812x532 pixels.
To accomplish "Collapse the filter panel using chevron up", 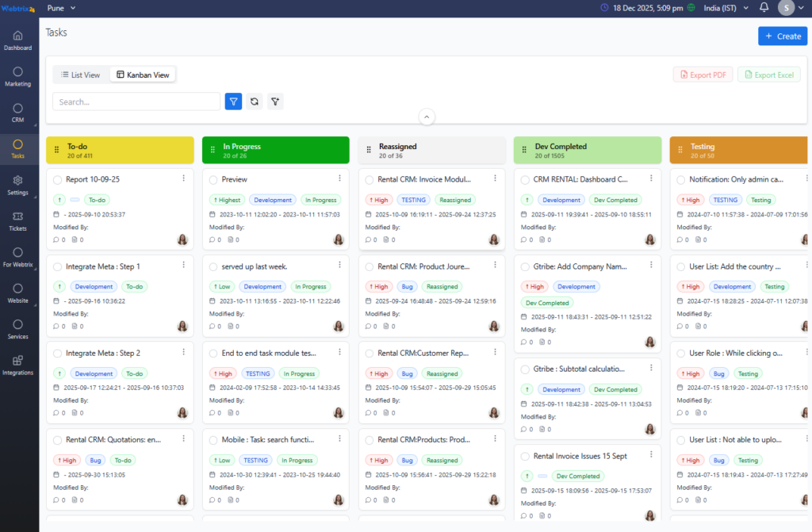I will (427, 117).
